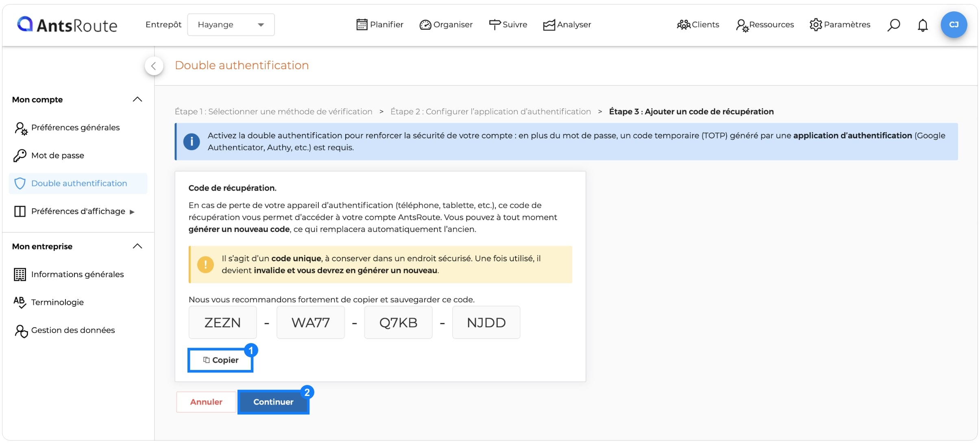Click the Suivre signpost icon
Image resolution: width=980 pixels, height=444 pixels.
click(x=494, y=25)
